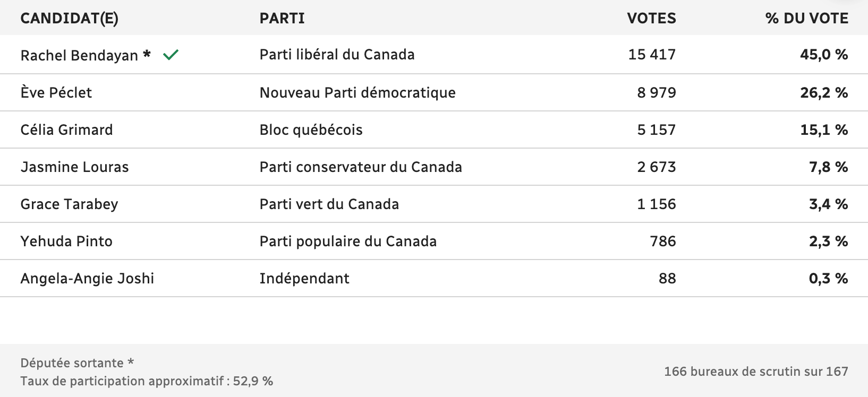The height and width of the screenshot is (397, 868).
Task: Select candidate Ève Péclet
Action: point(56,92)
